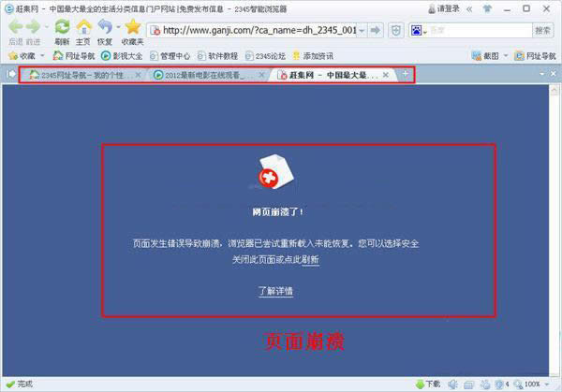Click the paw icon in status bar

pyautogui.click(x=485, y=385)
